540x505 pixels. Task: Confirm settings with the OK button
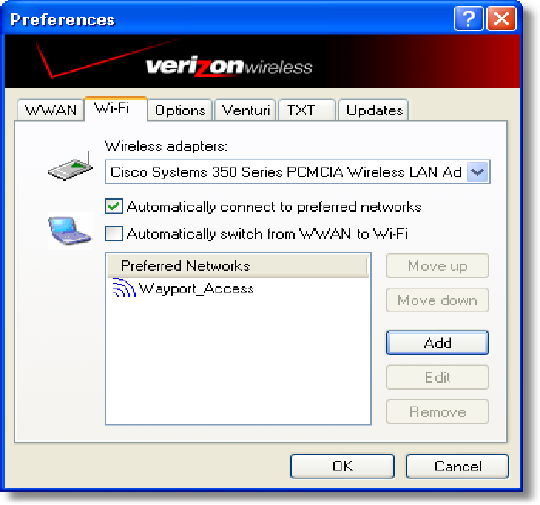(342, 466)
